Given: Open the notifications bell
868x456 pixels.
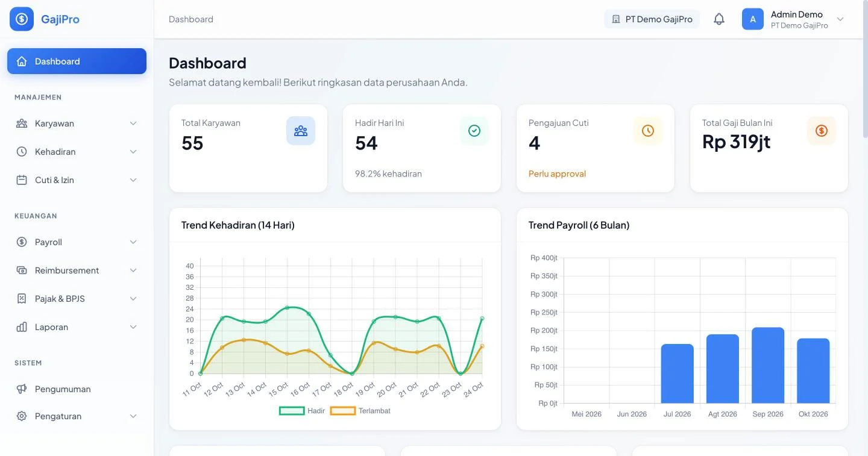Looking at the screenshot, I should coord(719,19).
